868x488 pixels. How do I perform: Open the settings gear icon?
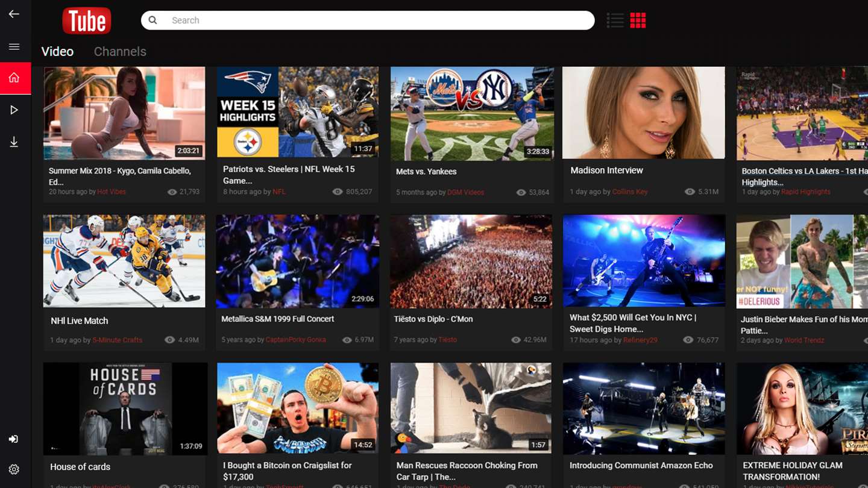tap(14, 469)
